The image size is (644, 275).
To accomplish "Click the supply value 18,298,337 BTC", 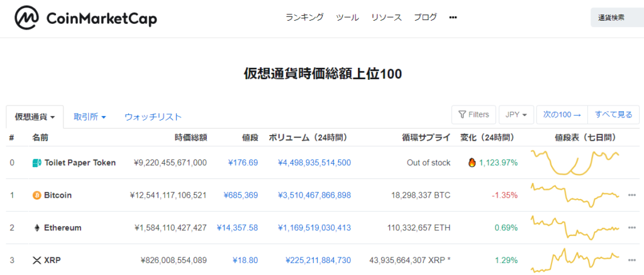I will (x=421, y=195).
